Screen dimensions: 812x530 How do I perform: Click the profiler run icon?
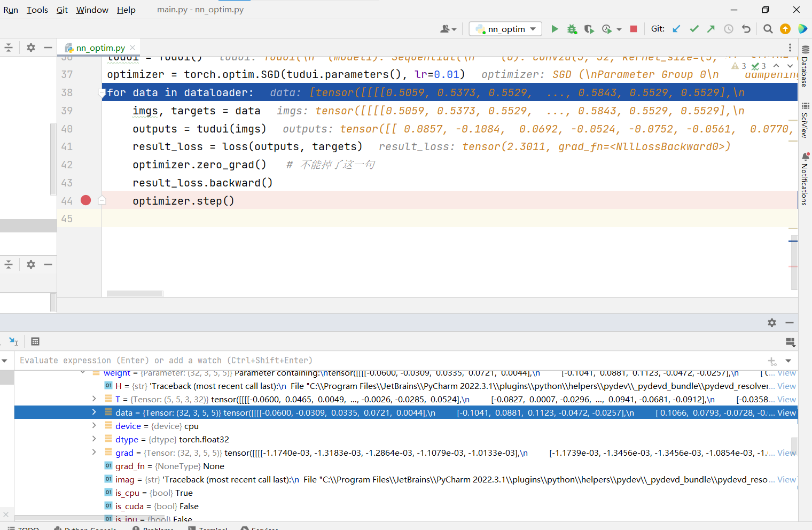pos(607,29)
